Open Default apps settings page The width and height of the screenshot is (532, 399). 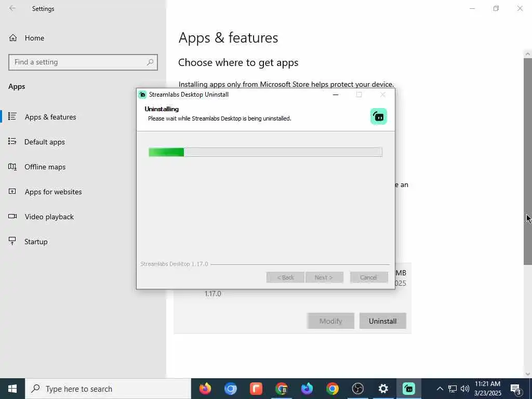[x=45, y=142]
